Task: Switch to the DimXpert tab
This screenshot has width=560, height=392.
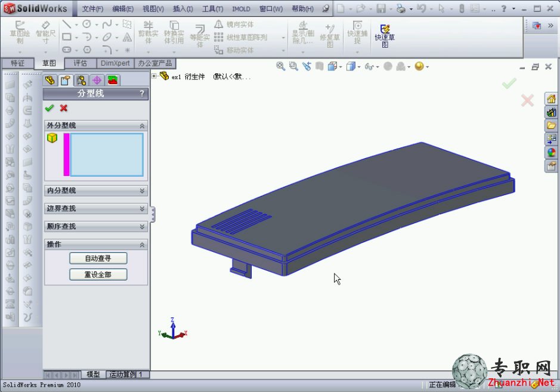Action: point(115,63)
